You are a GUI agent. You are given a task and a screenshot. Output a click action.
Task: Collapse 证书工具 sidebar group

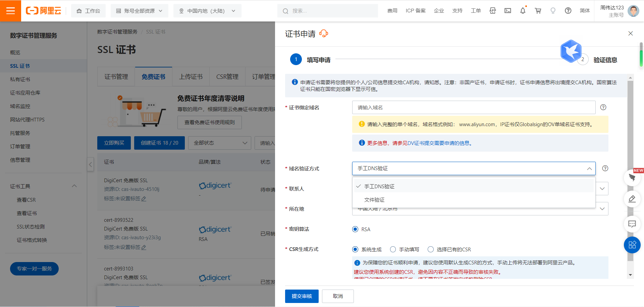pyautogui.click(x=74, y=186)
